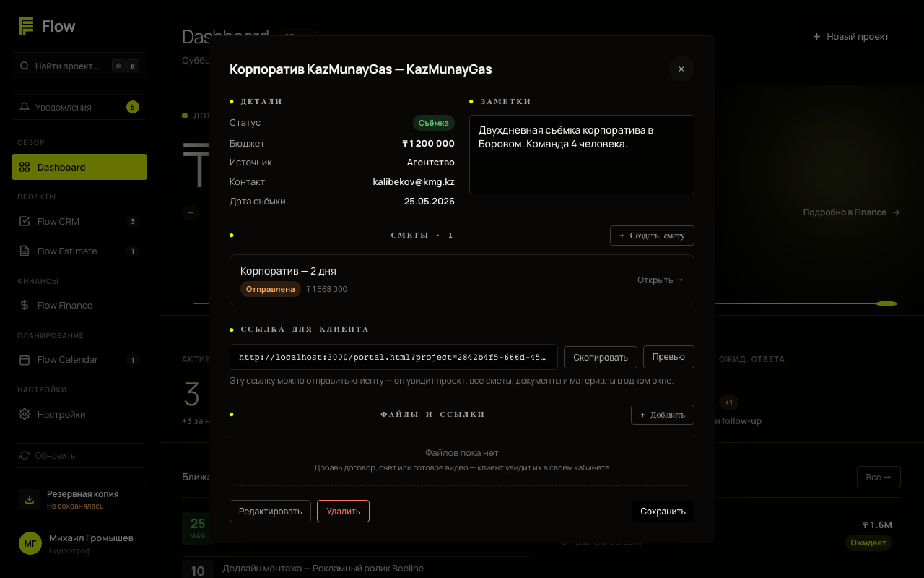This screenshot has height=578, width=924.
Task: Click the Flow Finance dollar icon
Action: coord(25,305)
